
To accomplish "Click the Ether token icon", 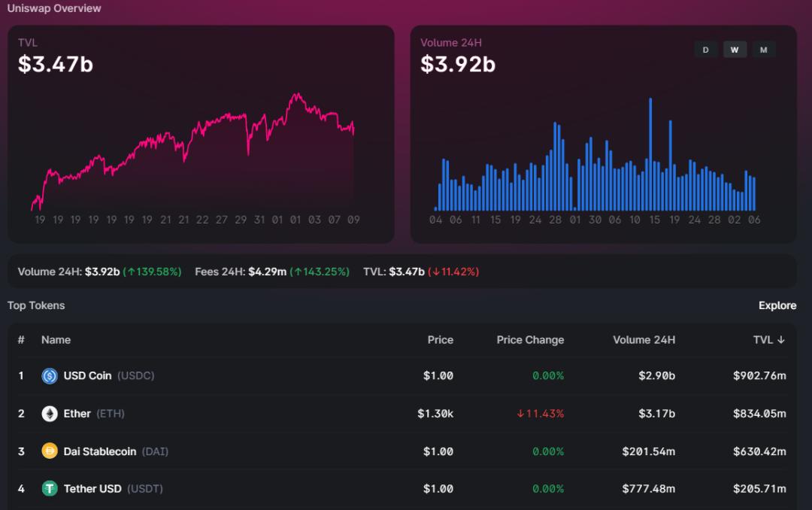I will tap(50, 414).
